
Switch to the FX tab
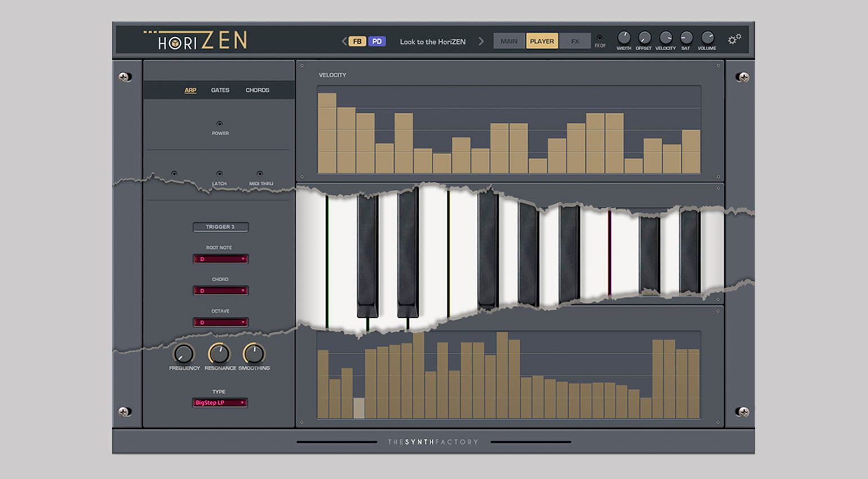[575, 41]
